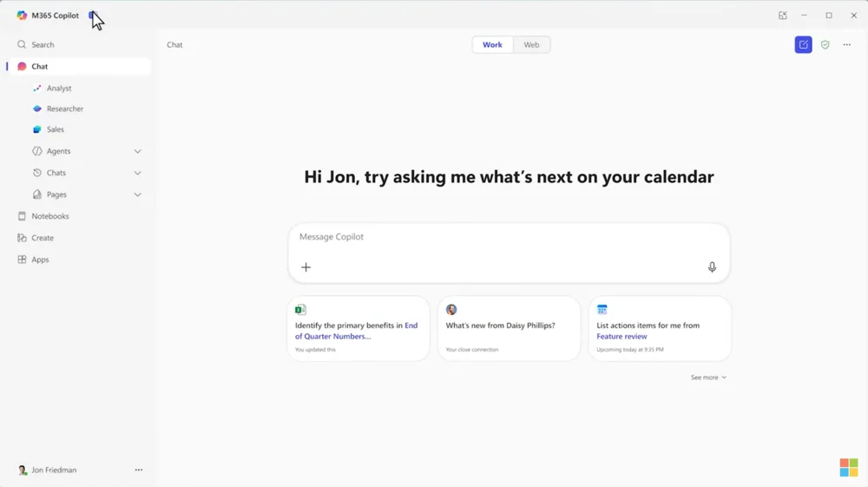Select What's new from Daisy Phillips card

pos(509,329)
